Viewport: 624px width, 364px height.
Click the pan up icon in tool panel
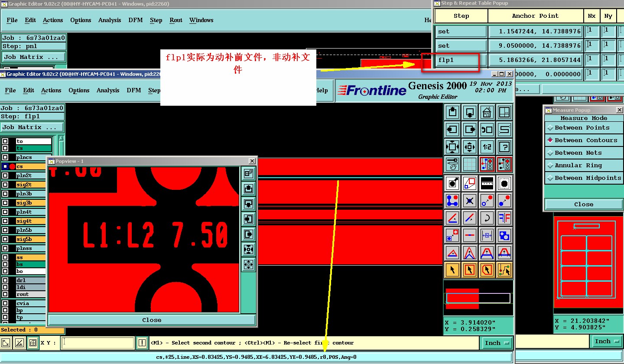pos(452,112)
